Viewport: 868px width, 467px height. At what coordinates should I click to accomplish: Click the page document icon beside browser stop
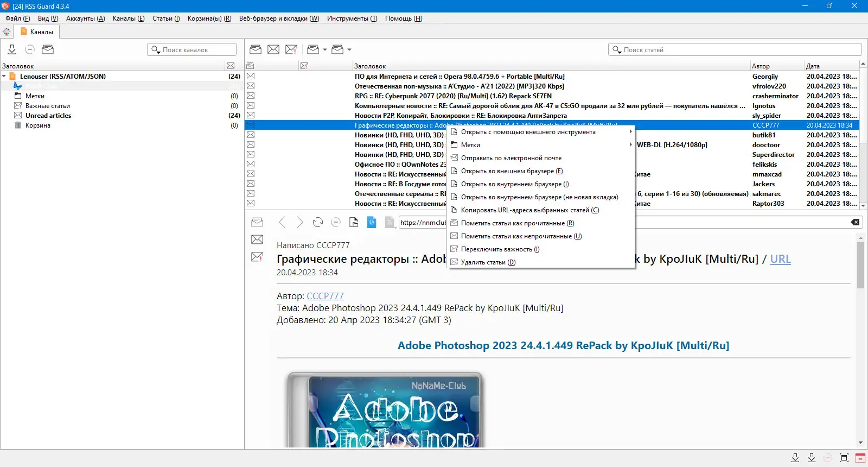pyautogui.click(x=354, y=222)
